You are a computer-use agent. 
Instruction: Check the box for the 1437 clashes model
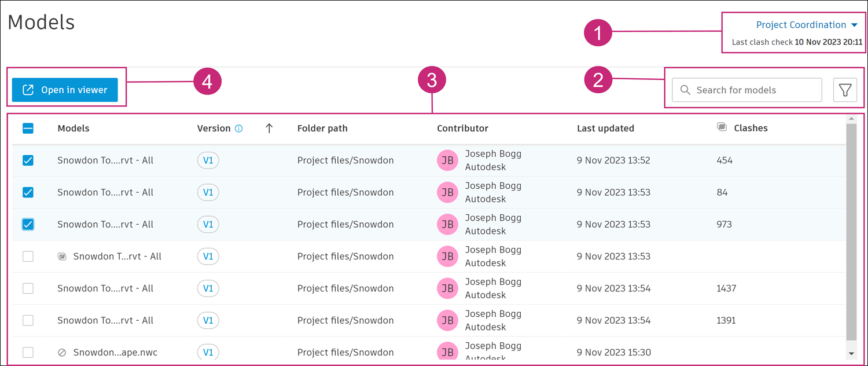point(28,288)
